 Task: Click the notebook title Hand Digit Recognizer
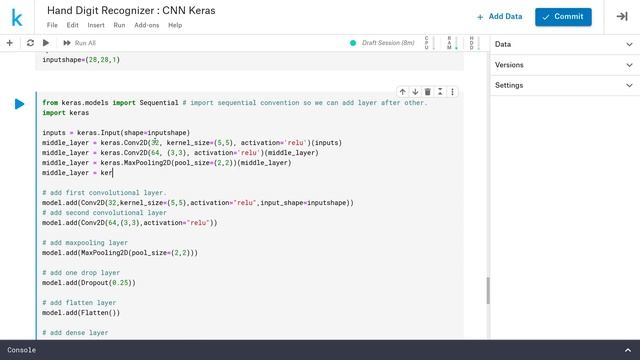131,11
